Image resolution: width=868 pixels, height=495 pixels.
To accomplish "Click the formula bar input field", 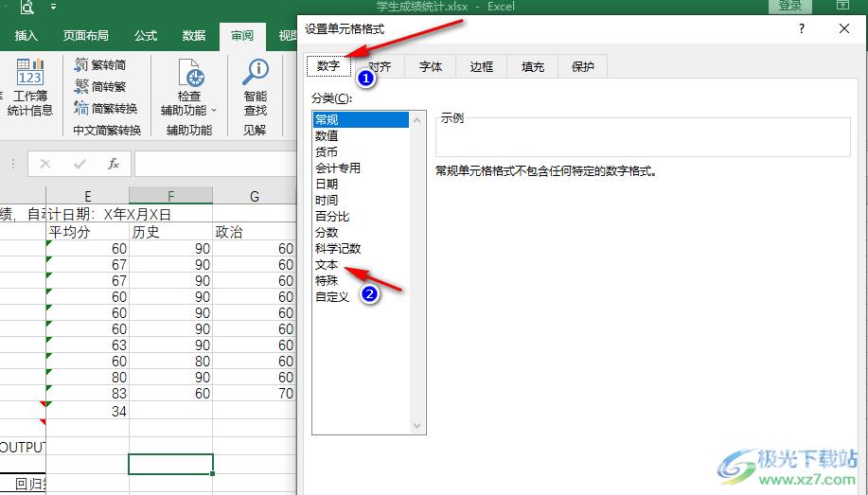I will (x=216, y=164).
